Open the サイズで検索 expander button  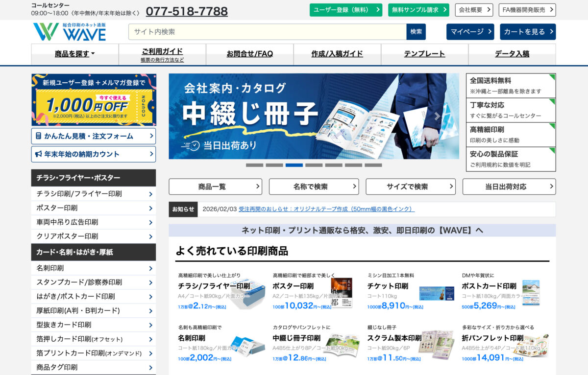[x=410, y=187]
